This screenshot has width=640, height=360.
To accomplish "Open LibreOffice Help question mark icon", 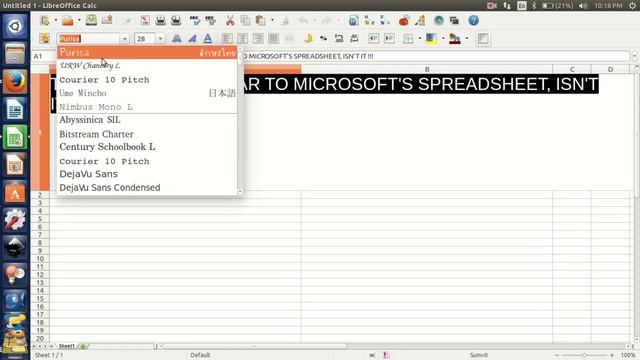I will click(473, 20).
